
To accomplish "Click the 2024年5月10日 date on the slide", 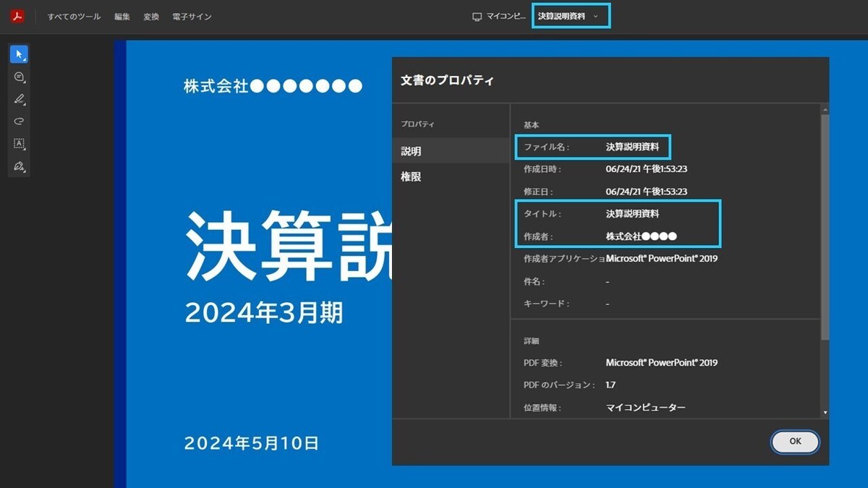I will pyautogui.click(x=251, y=443).
